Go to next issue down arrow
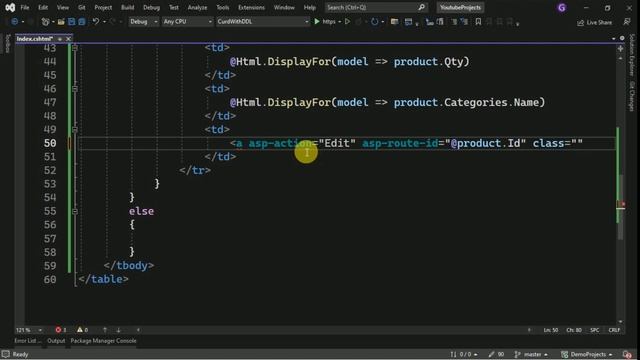This screenshot has height=360, width=640. 118,330
